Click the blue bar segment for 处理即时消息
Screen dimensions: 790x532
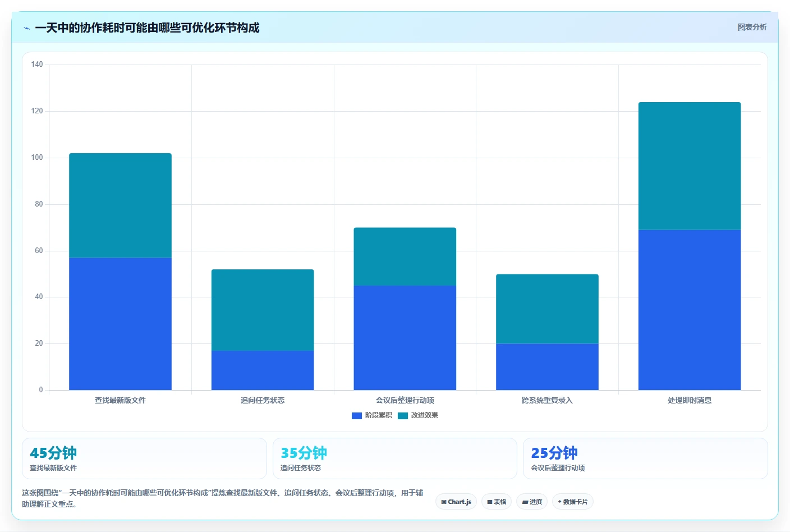point(690,310)
